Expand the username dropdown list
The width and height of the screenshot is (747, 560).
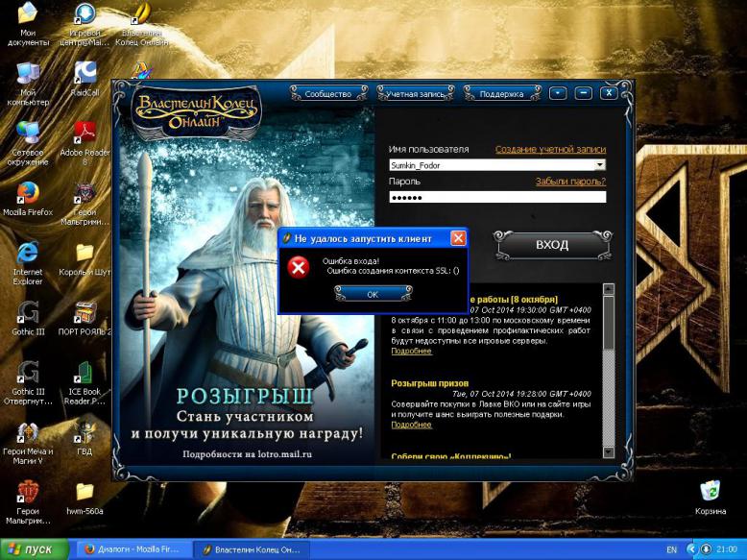point(600,165)
